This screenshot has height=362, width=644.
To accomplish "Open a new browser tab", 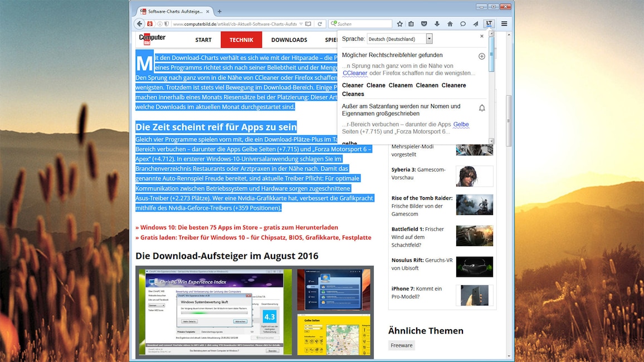I will 219,11.
